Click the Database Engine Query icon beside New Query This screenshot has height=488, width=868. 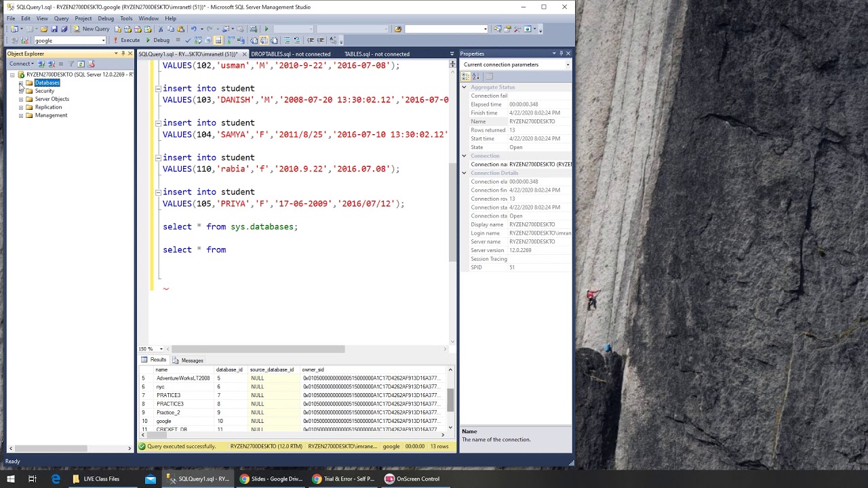[x=118, y=29]
